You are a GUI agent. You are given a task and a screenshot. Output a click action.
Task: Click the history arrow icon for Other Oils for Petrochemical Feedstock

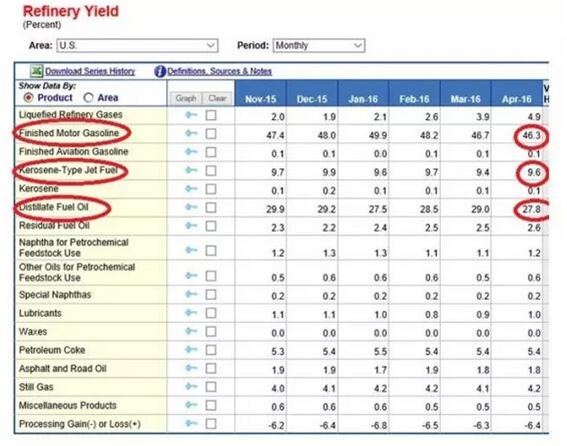[191, 276]
